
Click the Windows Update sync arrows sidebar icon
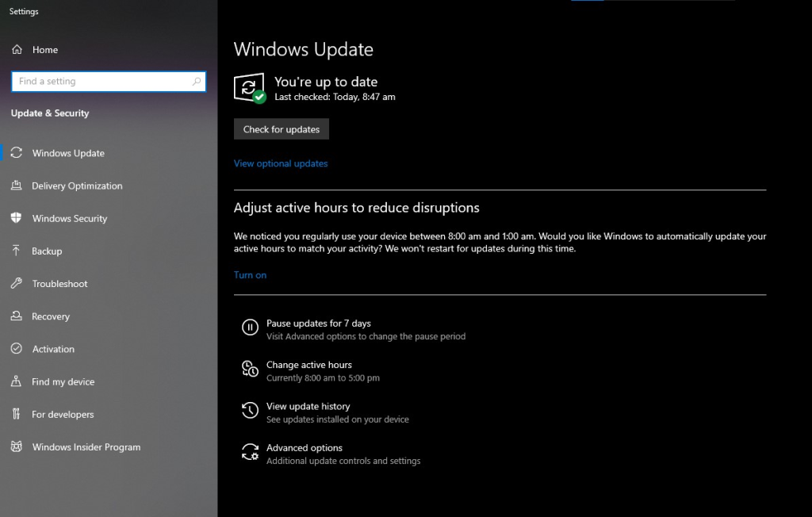tap(17, 153)
